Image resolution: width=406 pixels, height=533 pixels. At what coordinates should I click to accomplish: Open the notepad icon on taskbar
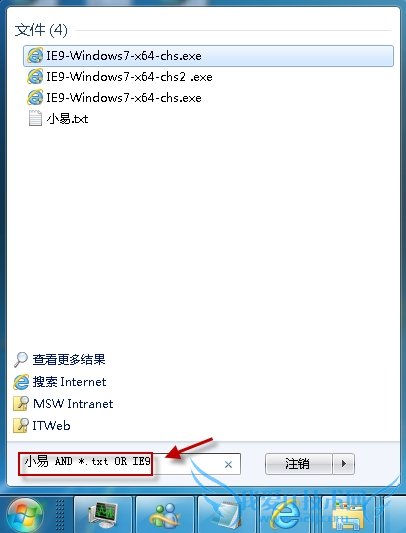click(x=227, y=515)
